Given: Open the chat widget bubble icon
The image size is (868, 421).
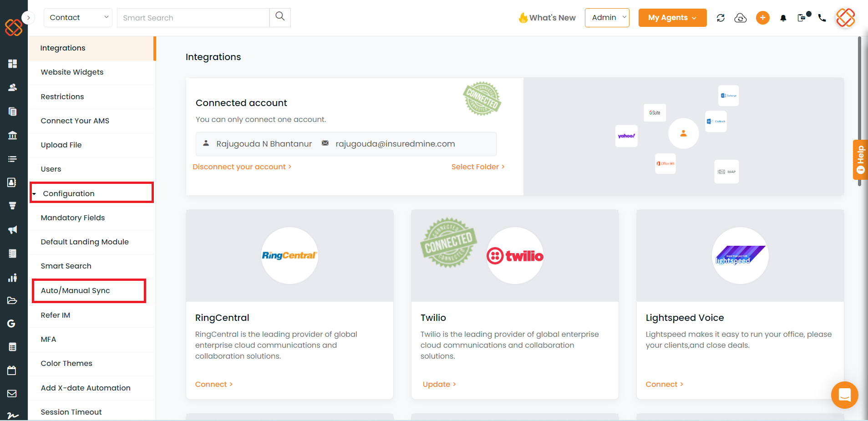Looking at the screenshot, I should (844, 395).
